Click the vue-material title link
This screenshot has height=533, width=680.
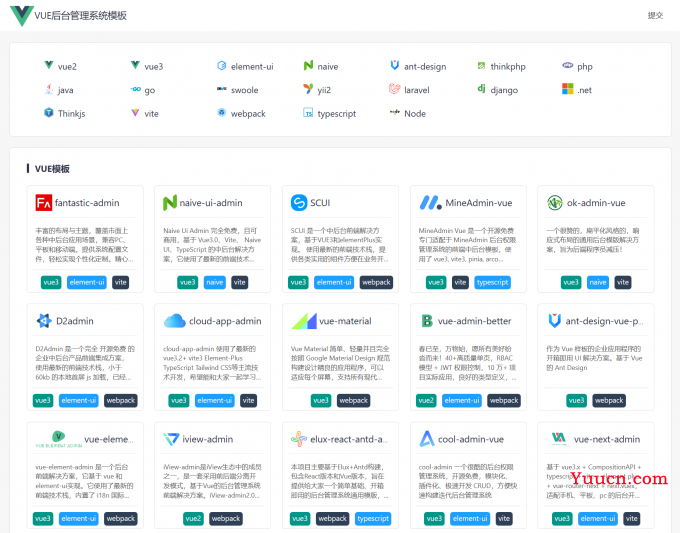click(345, 321)
